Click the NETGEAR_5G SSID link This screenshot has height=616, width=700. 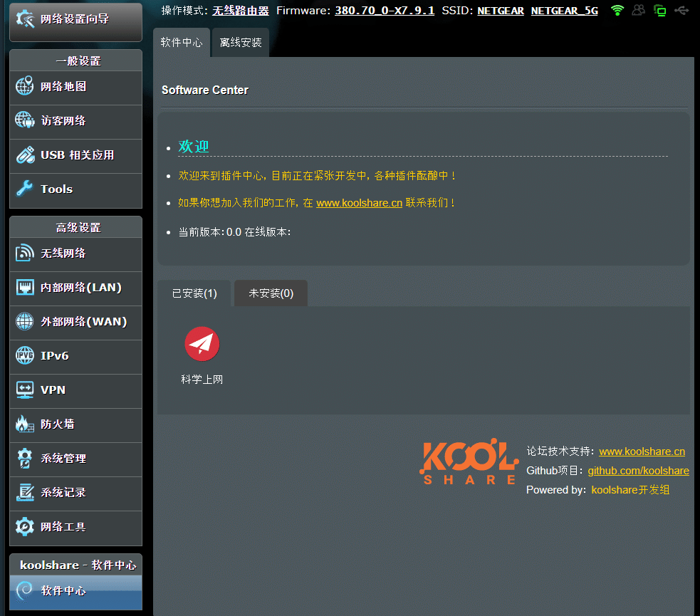coord(564,11)
